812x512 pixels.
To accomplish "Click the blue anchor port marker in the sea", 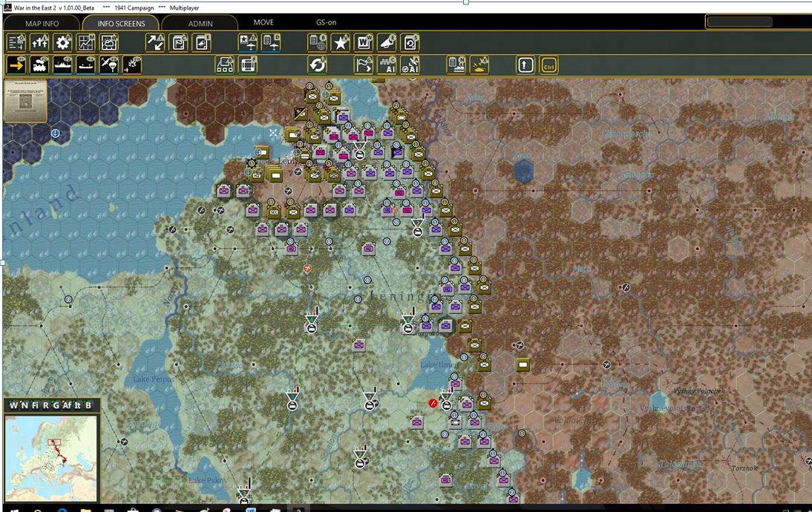I will (x=56, y=133).
